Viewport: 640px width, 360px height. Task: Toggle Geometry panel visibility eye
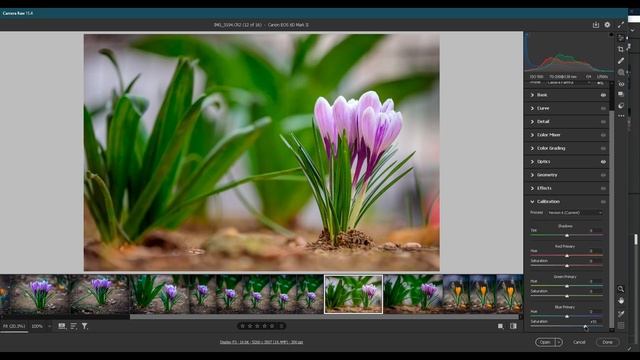click(603, 175)
